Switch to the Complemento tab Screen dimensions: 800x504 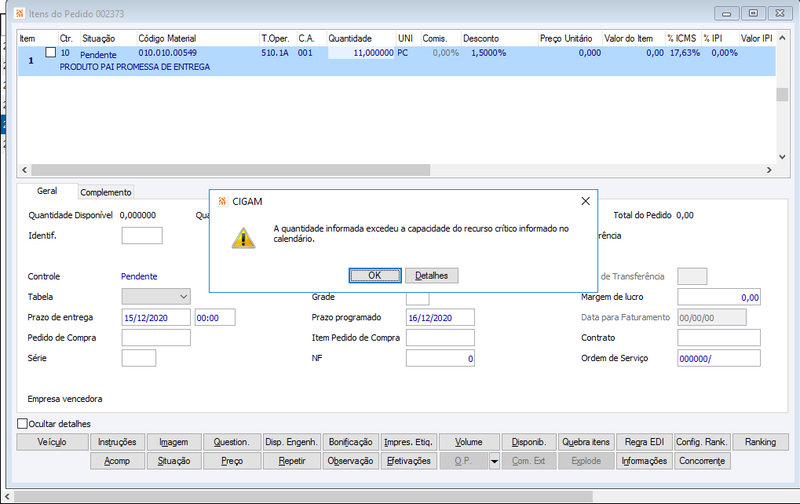106,192
